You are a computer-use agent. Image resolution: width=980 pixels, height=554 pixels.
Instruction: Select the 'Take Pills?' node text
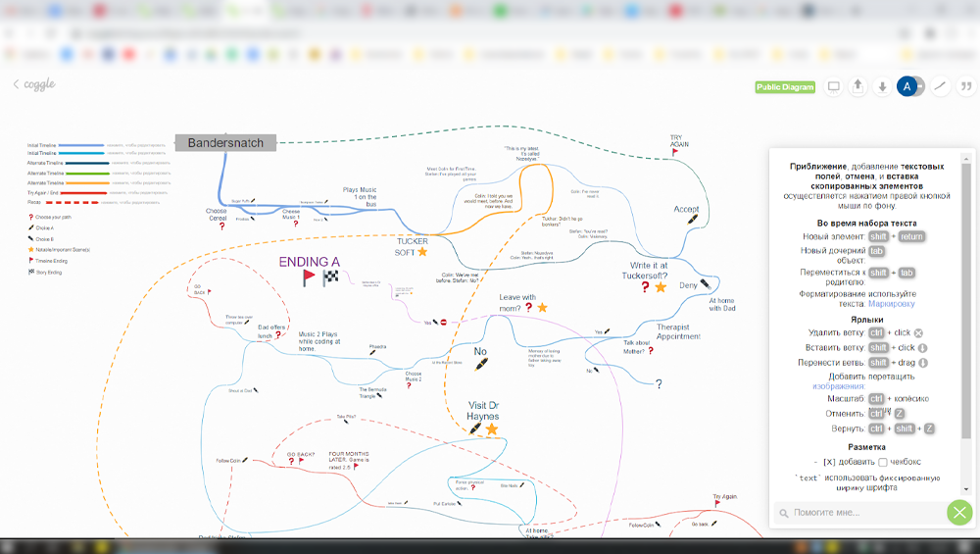point(346,417)
